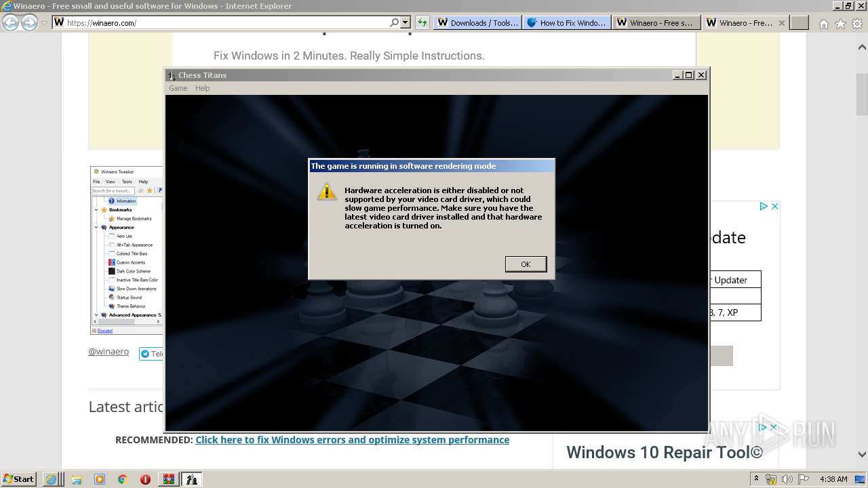
Task: Open the network status tray icon
Action: (x=772, y=479)
